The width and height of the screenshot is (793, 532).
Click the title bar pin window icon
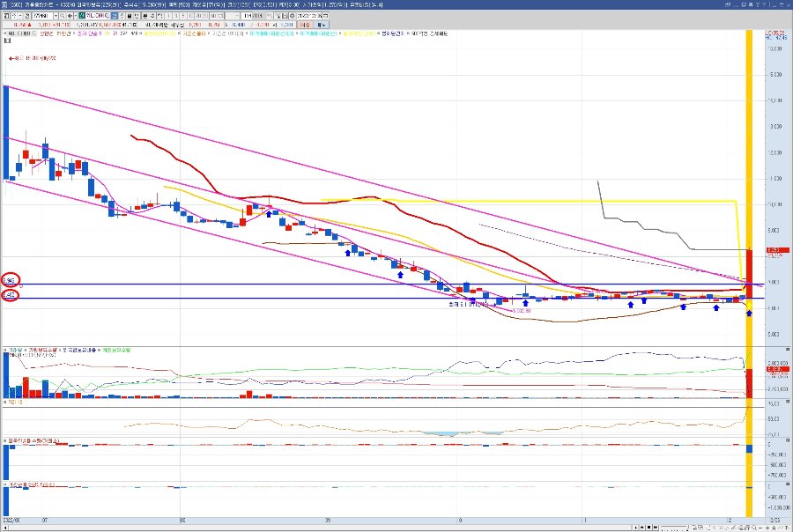(751, 4)
